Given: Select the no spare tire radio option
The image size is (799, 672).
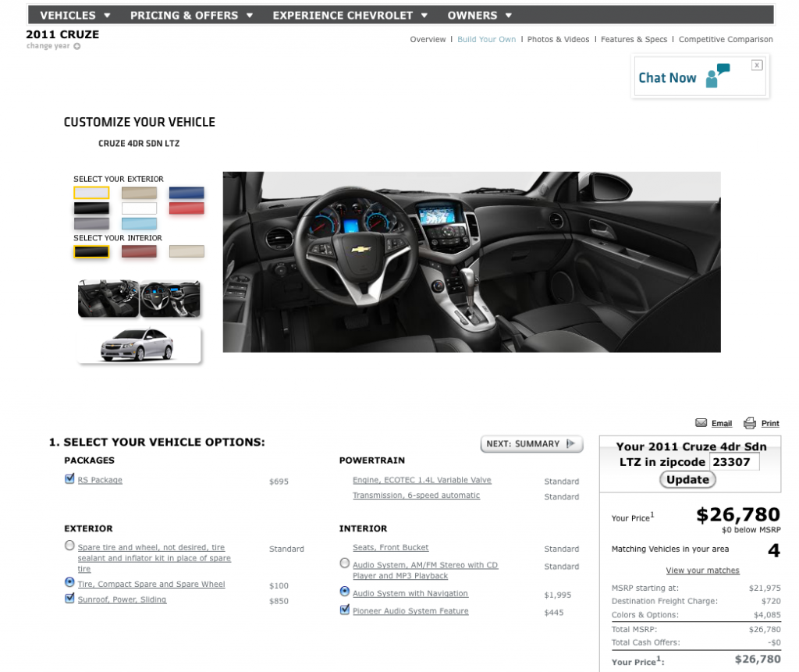Looking at the screenshot, I should click(69, 545).
